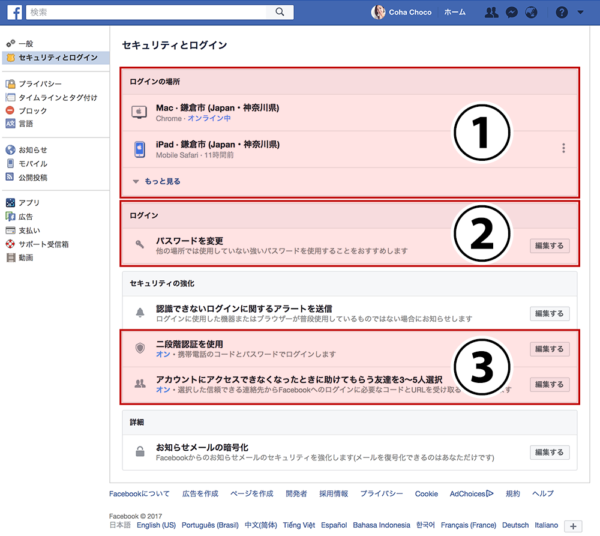
Task: Open ブロック settings in the sidebar
Action: 33,111
